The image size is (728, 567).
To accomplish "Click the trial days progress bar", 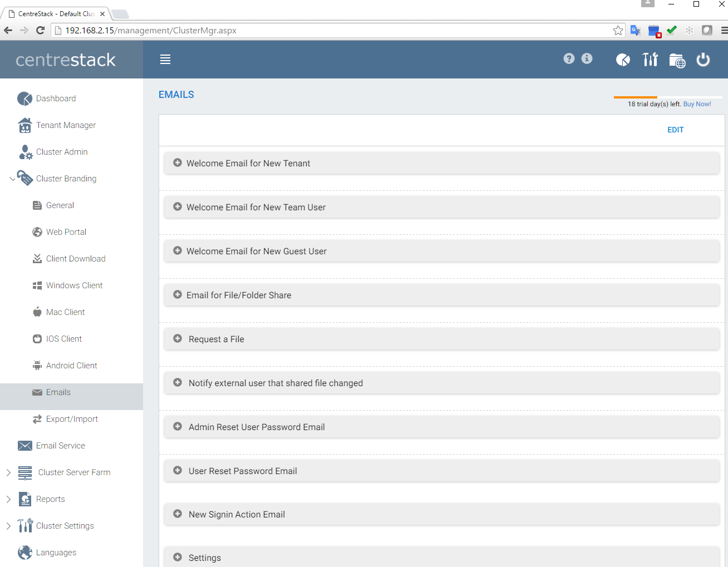I will point(668,97).
